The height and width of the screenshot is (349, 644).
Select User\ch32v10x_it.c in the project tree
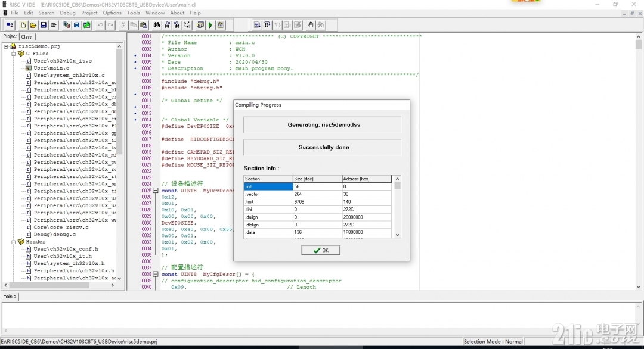coord(63,61)
